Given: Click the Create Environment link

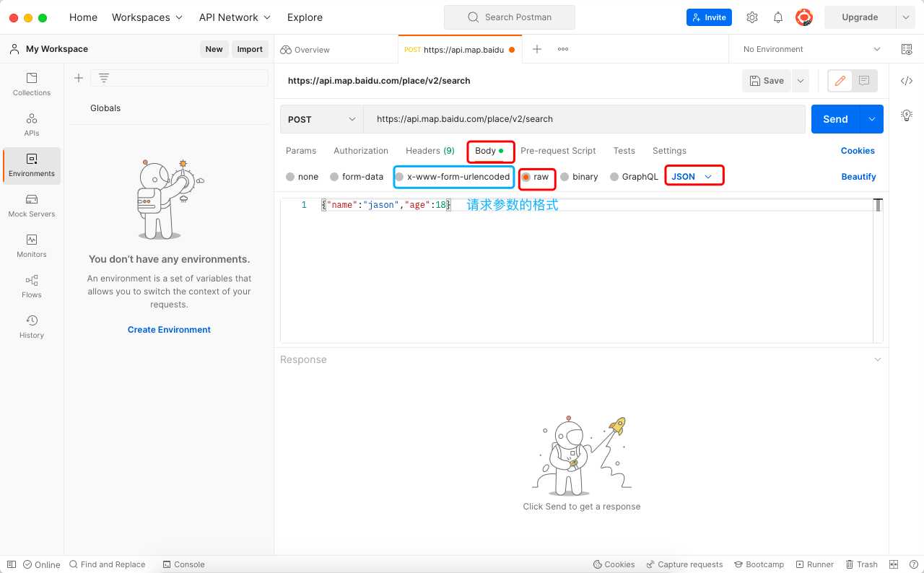Looking at the screenshot, I should click(x=170, y=330).
